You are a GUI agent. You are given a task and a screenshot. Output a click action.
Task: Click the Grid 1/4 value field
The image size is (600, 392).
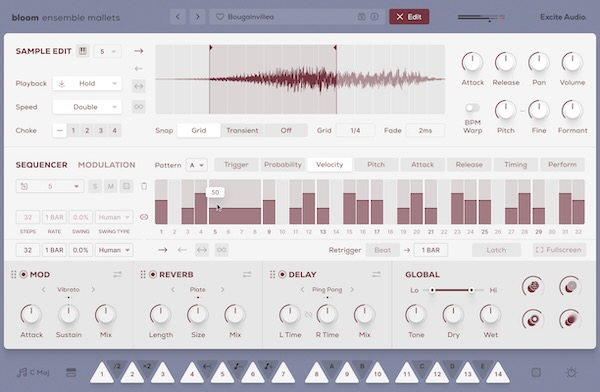click(355, 131)
